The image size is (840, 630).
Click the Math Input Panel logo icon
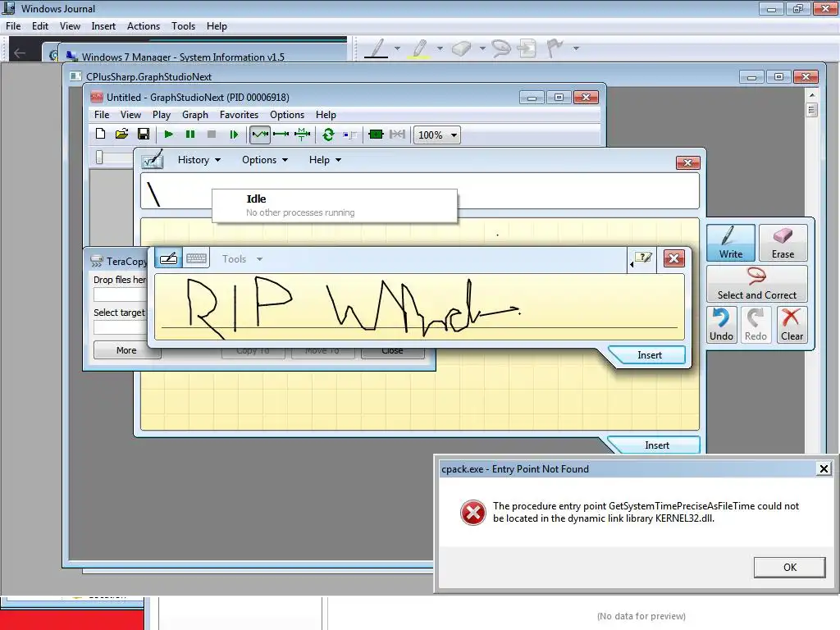pyautogui.click(x=152, y=160)
